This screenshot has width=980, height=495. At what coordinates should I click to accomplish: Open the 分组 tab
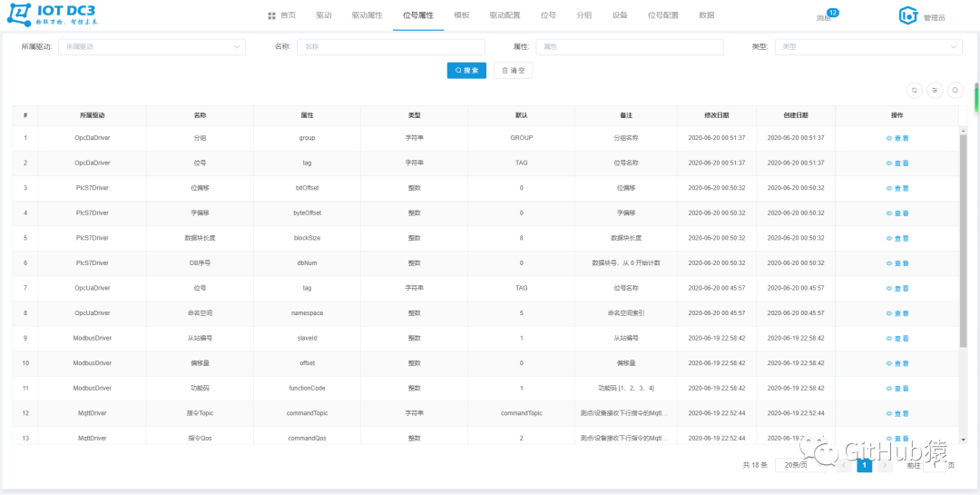click(x=583, y=15)
